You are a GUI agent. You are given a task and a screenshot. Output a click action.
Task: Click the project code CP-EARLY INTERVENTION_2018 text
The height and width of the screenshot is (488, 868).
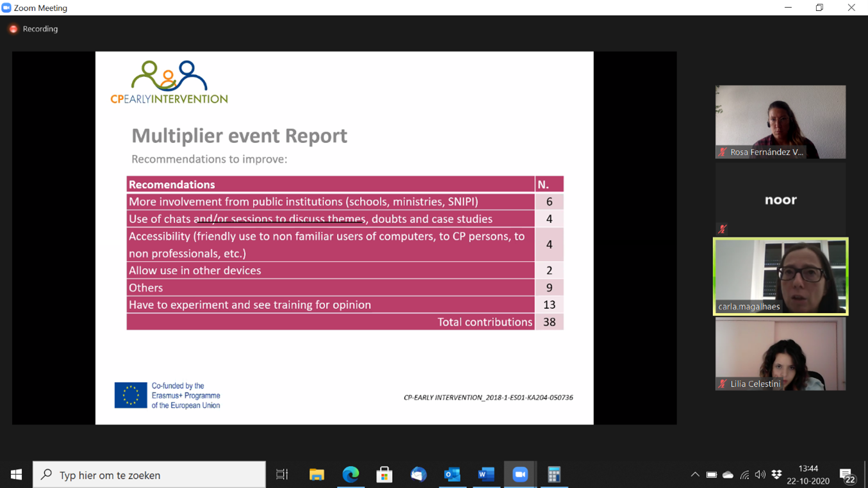pyautogui.click(x=488, y=398)
